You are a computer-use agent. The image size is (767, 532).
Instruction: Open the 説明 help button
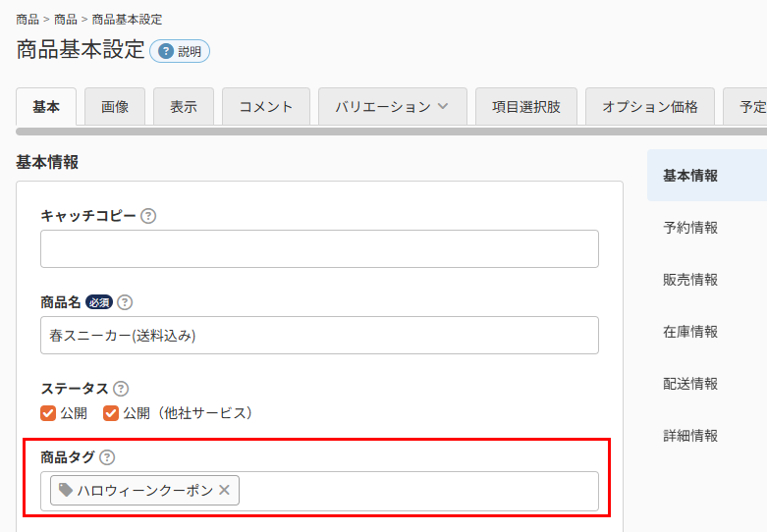click(180, 51)
